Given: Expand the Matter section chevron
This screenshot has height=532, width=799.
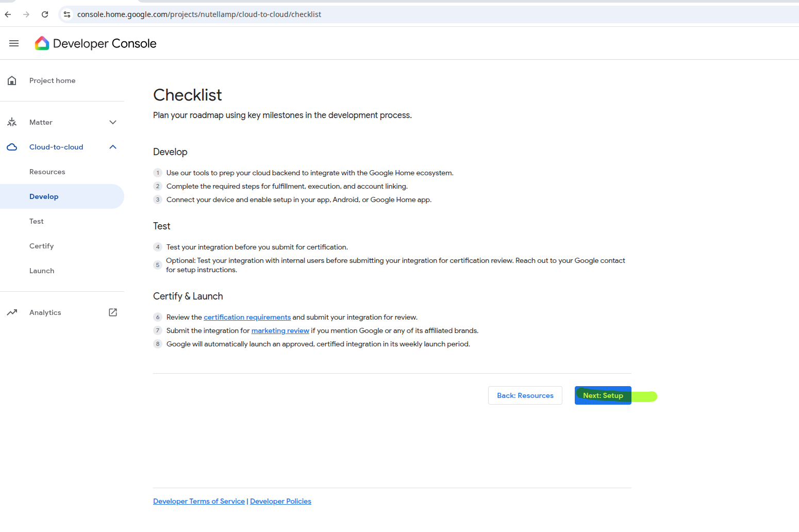Looking at the screenshot, I should click(x=113, y=122).
